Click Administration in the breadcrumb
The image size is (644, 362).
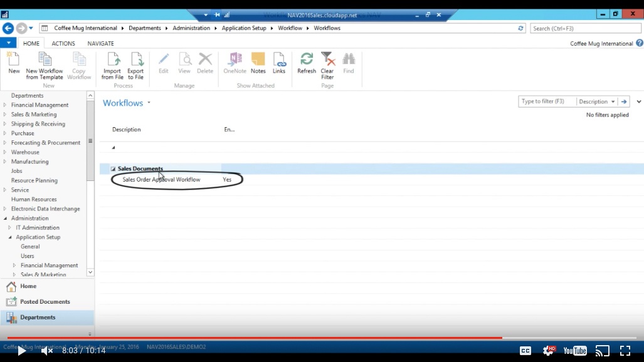[191, 28]
